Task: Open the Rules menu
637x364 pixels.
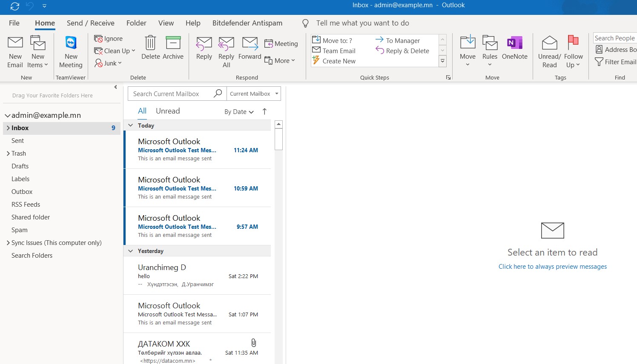Action: click(490, 51)
